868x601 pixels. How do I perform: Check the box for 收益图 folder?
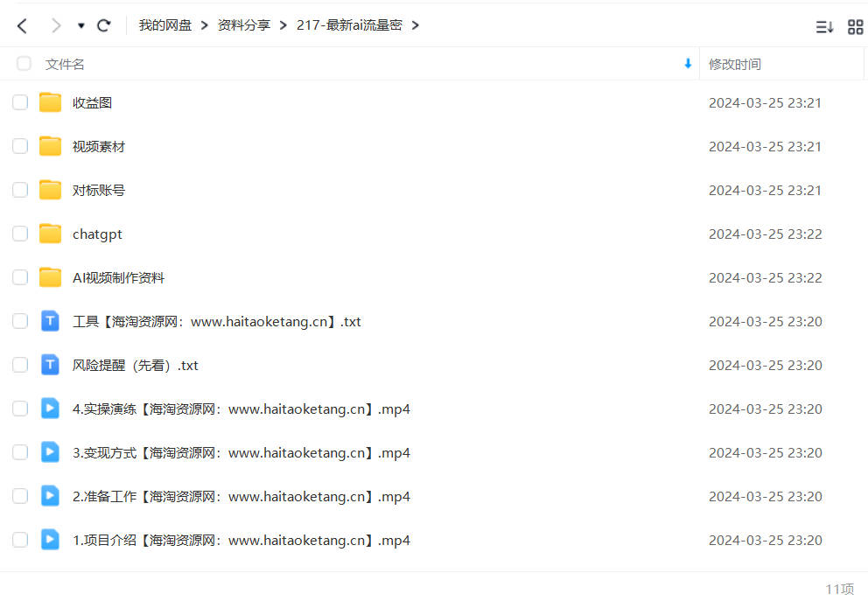[20, 102]
